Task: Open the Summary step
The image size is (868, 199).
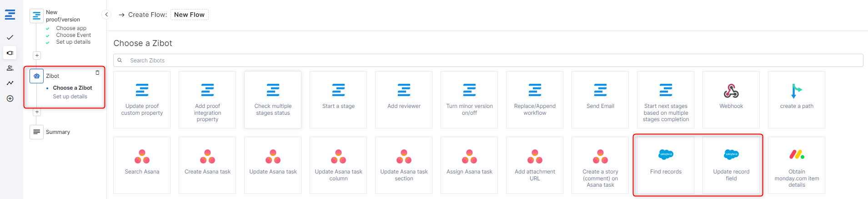Action: 58,132
